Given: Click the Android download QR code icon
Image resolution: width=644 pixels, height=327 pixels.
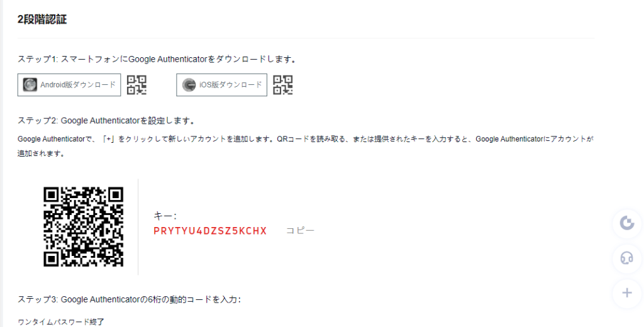Looking at the screenshot, I should tap(136, 85).
